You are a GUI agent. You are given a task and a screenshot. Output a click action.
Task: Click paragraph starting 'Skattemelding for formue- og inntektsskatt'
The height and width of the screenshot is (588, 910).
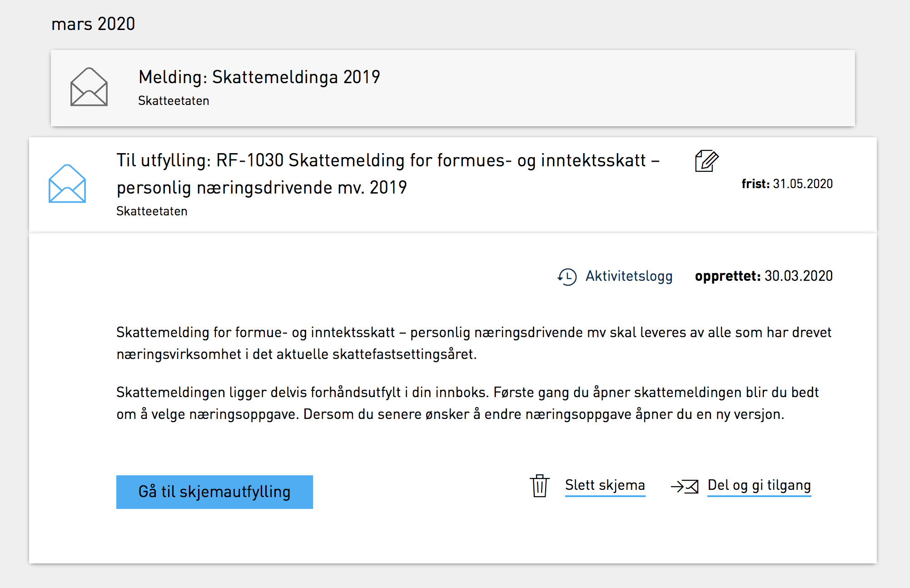click(474, 343)
